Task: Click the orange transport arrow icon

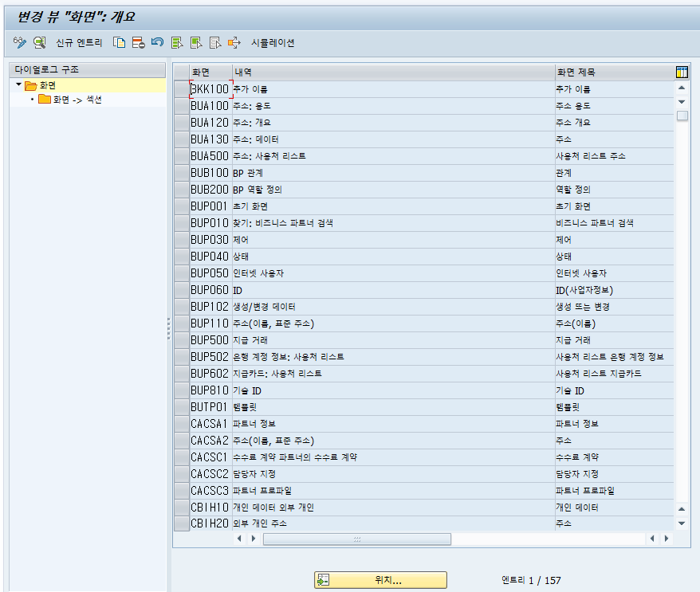Action: point(234,42)
